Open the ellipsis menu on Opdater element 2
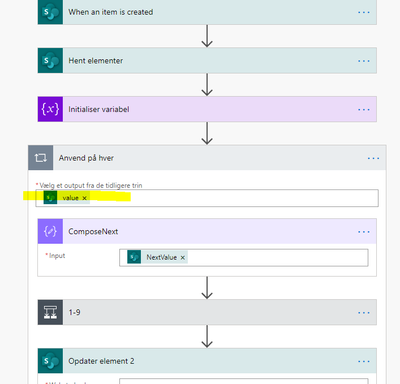This screenshot has height=384, width=400. 364,361
